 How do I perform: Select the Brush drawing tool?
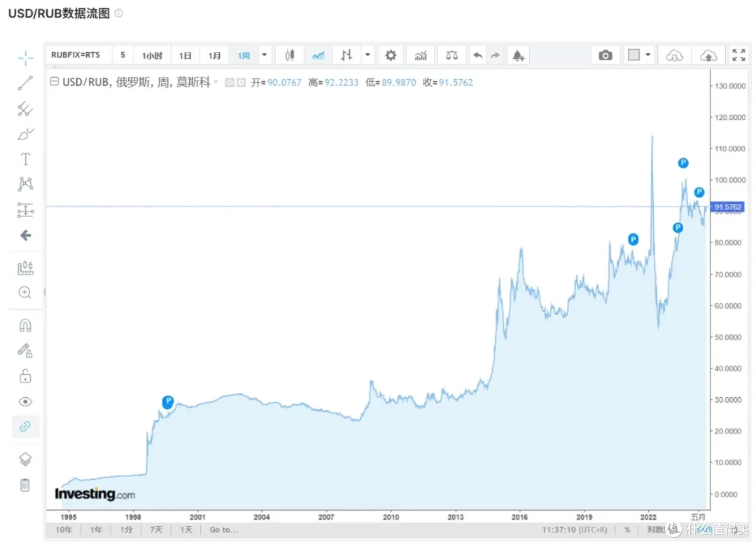(25, 134)
